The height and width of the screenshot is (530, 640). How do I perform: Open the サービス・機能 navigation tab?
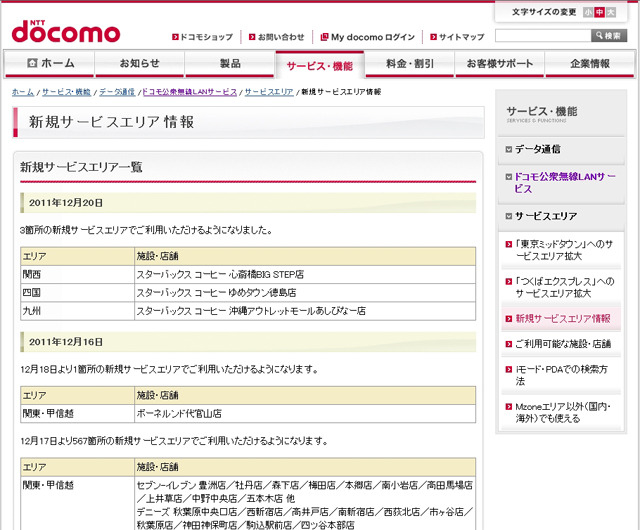point(320,65)
